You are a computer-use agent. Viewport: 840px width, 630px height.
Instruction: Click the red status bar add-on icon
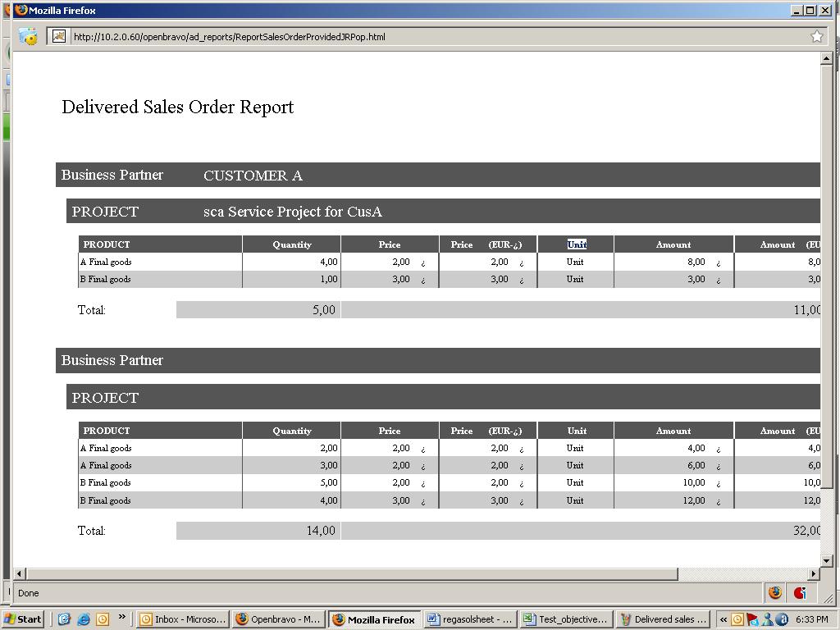tap(800, 592)
